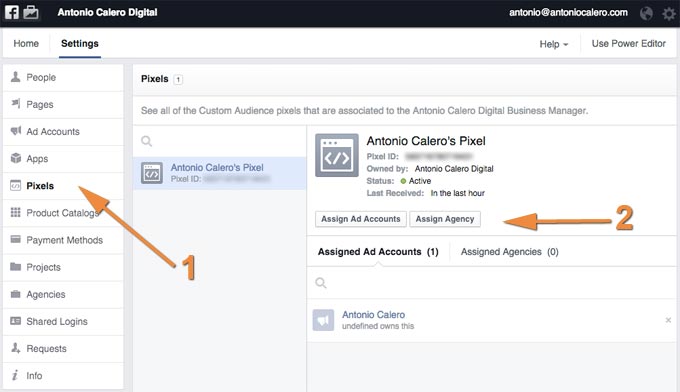The width and height of the screenshot is (680, 392).
Task: Select People in the sidebar
Action: pyautogui.click(x=63, y=78)
